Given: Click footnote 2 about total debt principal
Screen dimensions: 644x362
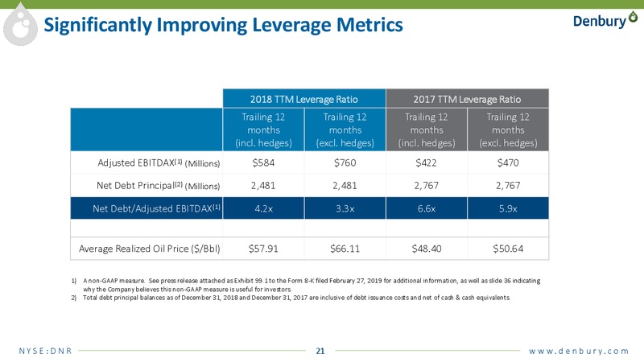Looking at the screenshot, I should [x=291, y=298].
